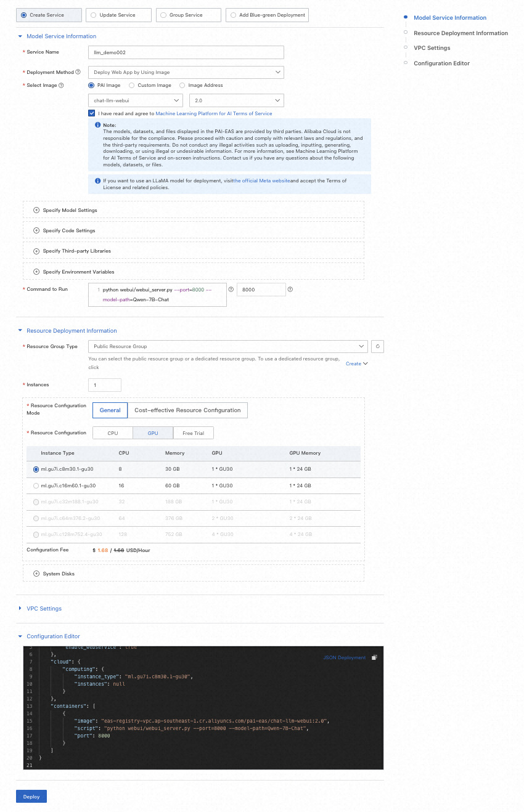Screen dimensions: 524x812
Task: Select instance type ml.gu7i.c16m60.1-gu30
Action: click(36, 485)
